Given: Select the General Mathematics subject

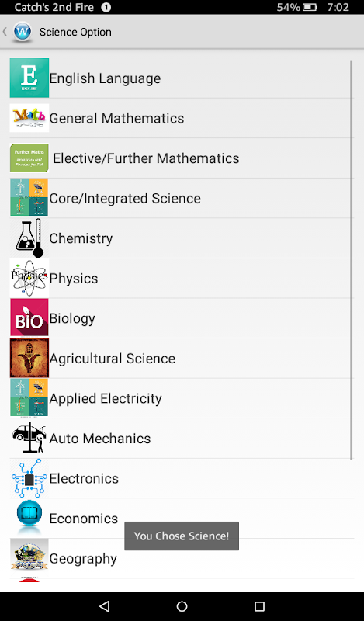Looking at the screenshot, I should 182,118.
